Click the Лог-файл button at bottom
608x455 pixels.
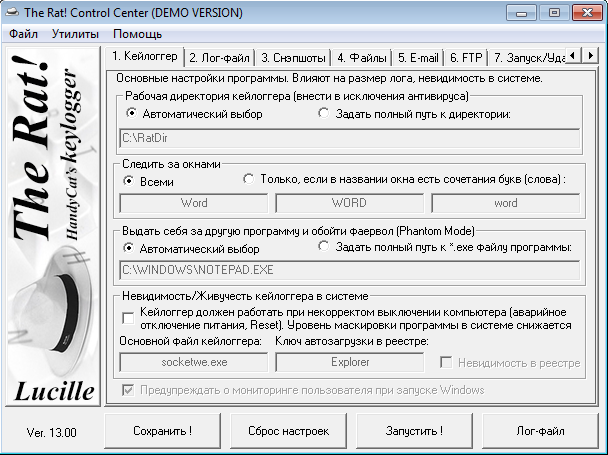click(x=540, y=431)
